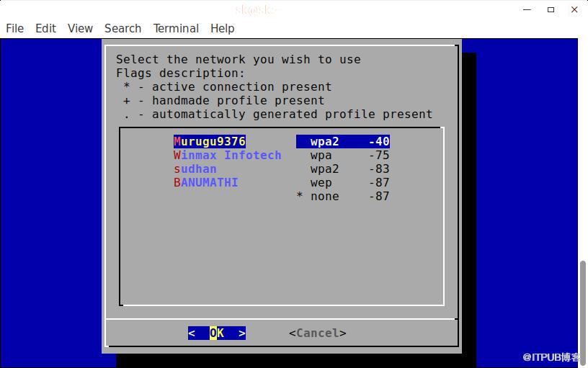Click the Cancel button in dialog
The image size is (588, 368).
pos(318,333)
